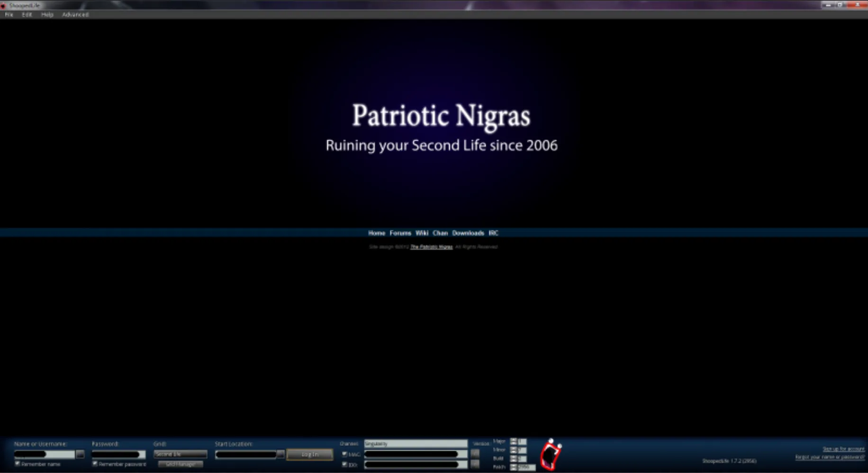Screen dimensions: 868x473
Task: Open the Advanced menu
Action: tap(75, 15)
